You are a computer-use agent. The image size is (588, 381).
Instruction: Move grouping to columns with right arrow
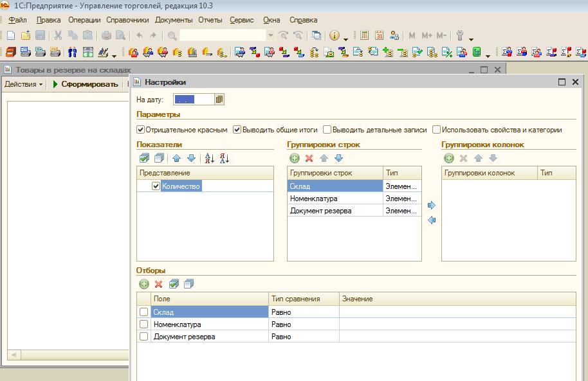(432, 205)
